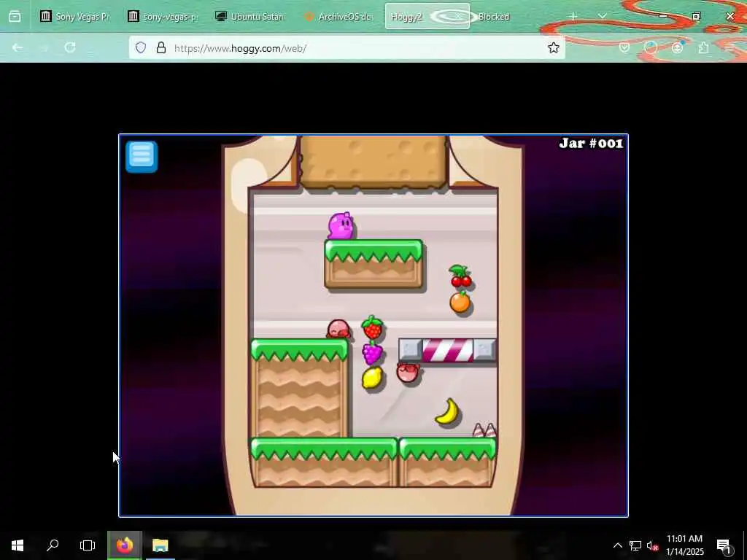Open the Firefox application menu

point(729,47)
